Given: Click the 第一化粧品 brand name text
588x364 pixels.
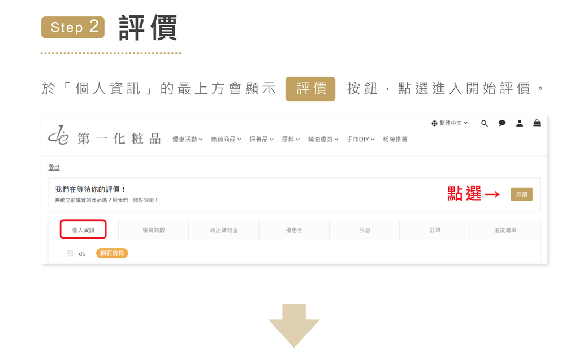Looking at the screenshot, I should (x=119, y=138).
